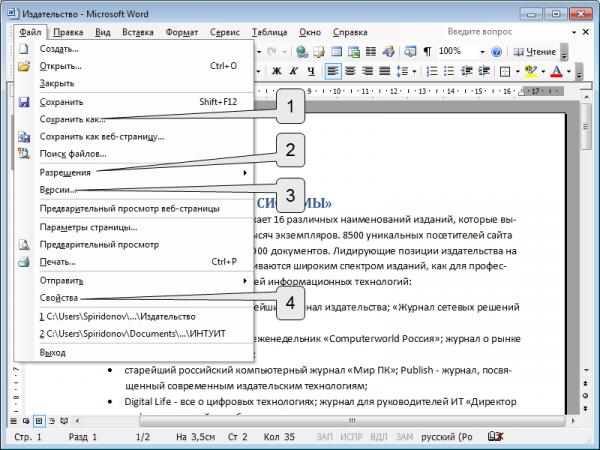Open the borders dropdown arrow

coord(518,72)
